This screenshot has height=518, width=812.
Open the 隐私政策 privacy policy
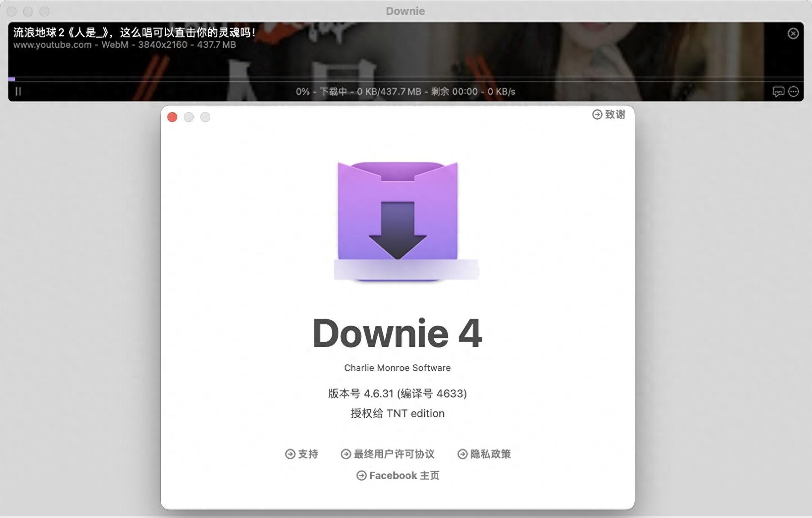pos(491,454)
